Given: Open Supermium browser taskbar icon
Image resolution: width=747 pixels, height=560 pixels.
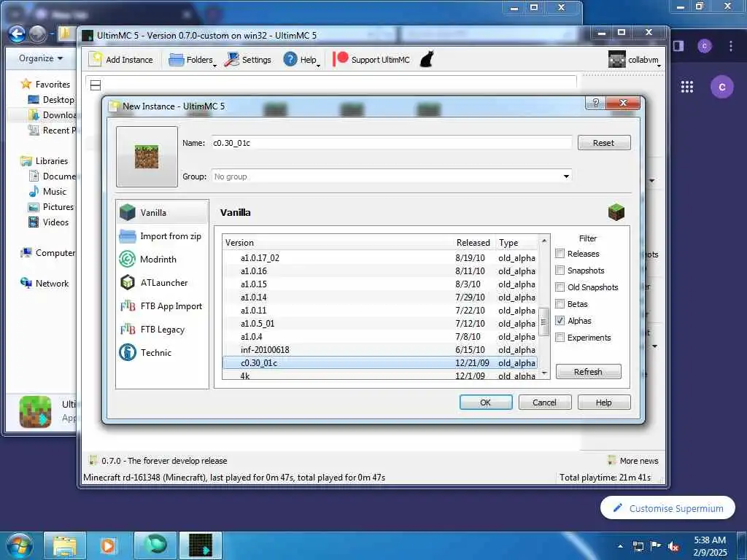Looking at the screenshot, I should coord(155,545).
